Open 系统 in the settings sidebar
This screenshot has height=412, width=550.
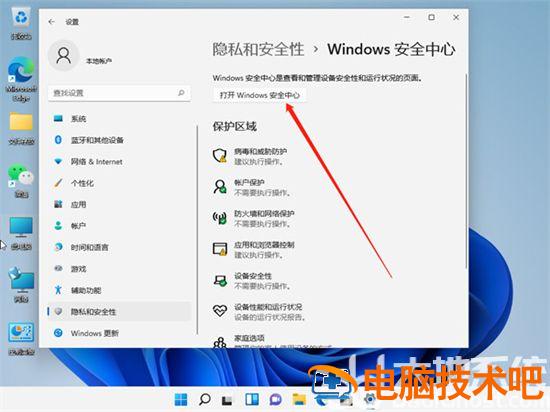[x=119, y=119]
